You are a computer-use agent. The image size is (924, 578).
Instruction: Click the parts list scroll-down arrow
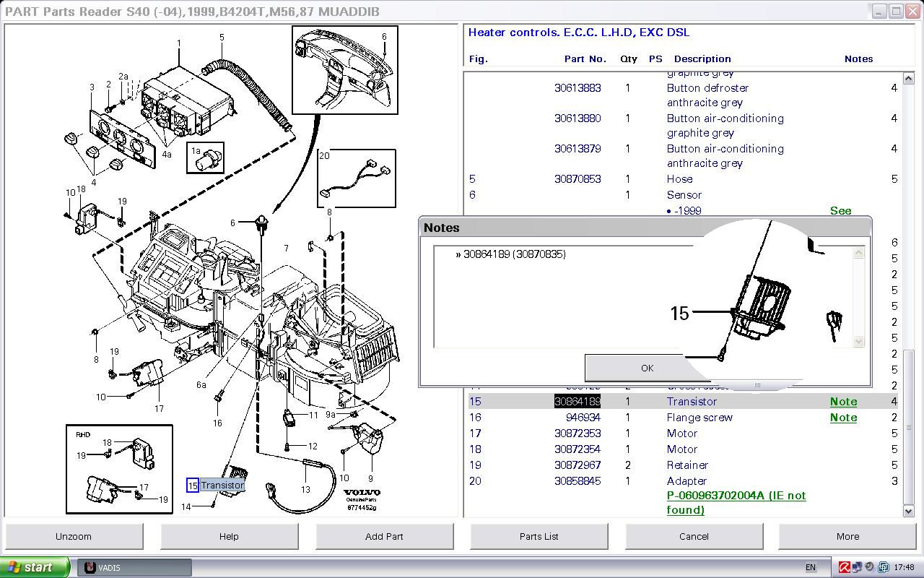coord(909,511)
